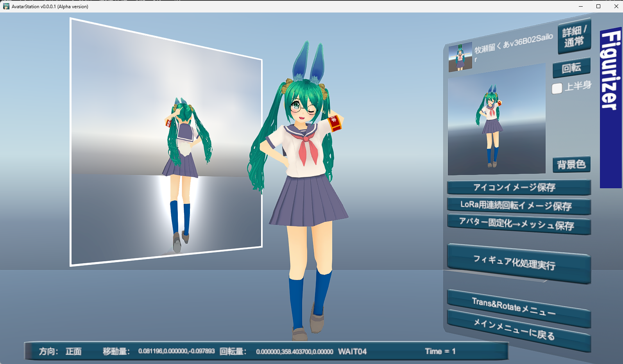The width and height of the screenshot is (623, 364).
Task: Toggle the 詳細/通常 display mode button
Action: click(x=574, y=36)
